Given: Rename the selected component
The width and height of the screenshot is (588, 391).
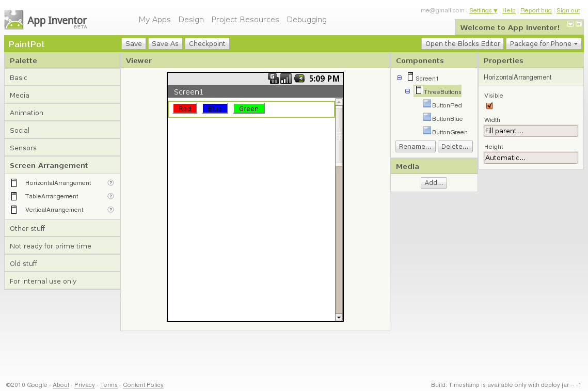Looking at the screenshot, I should coord(415,146).
